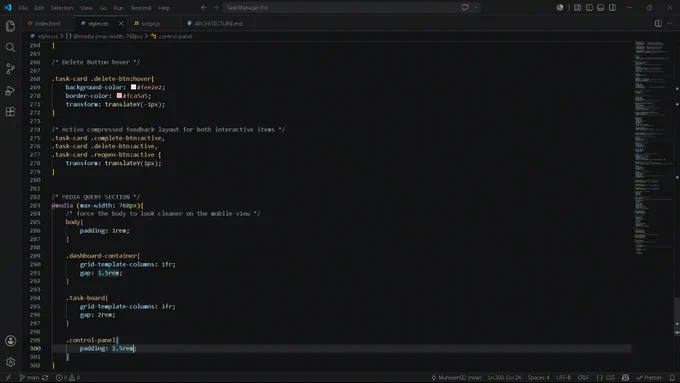Click the VS Code logo icon

[8, 7]
